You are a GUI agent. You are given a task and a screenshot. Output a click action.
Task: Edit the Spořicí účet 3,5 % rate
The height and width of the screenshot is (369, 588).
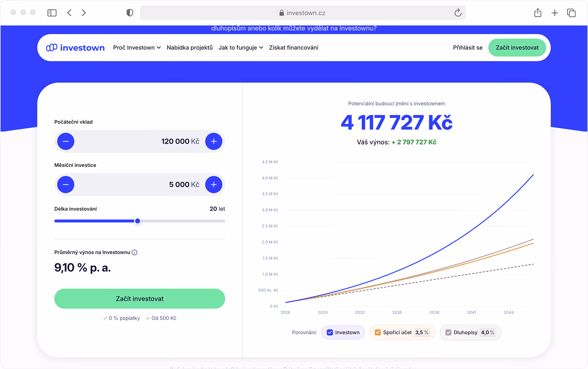coord(422,332)
